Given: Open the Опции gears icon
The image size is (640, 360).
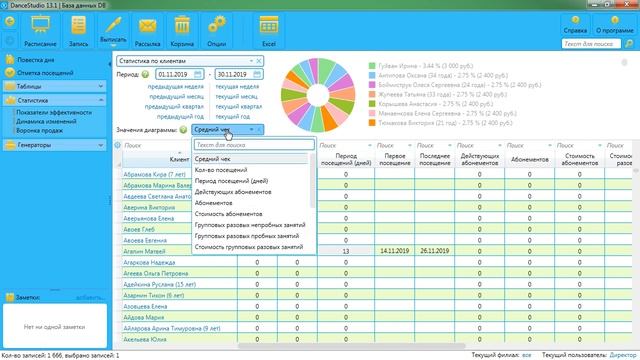Looking at the screenshot, I should [216, 31].
